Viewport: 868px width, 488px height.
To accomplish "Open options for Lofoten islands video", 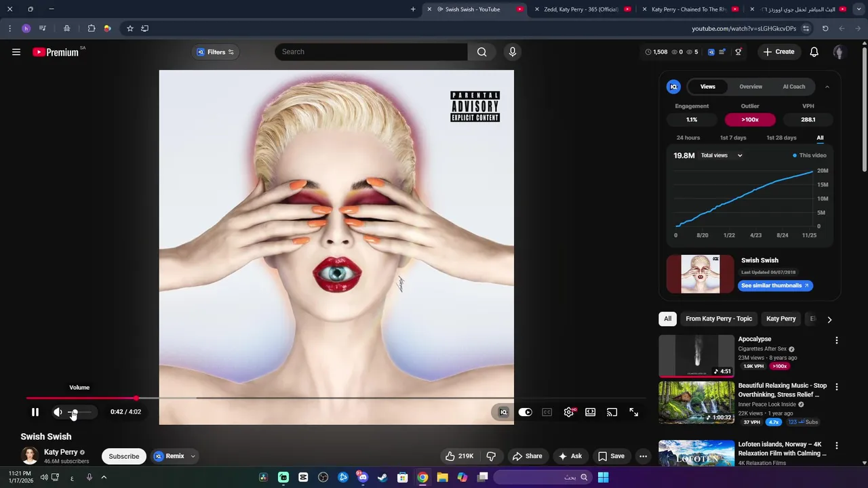I will (836, 446).
